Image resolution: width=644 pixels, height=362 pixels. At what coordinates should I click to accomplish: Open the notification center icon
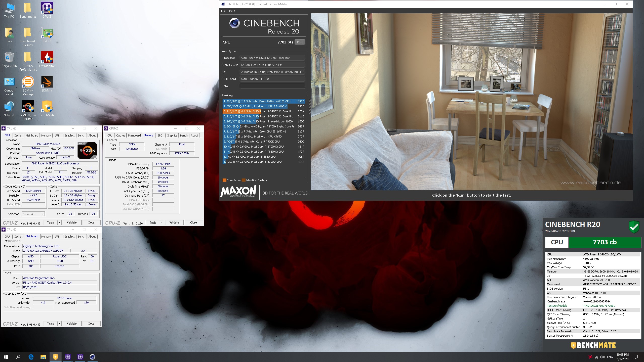click(636, 357)
